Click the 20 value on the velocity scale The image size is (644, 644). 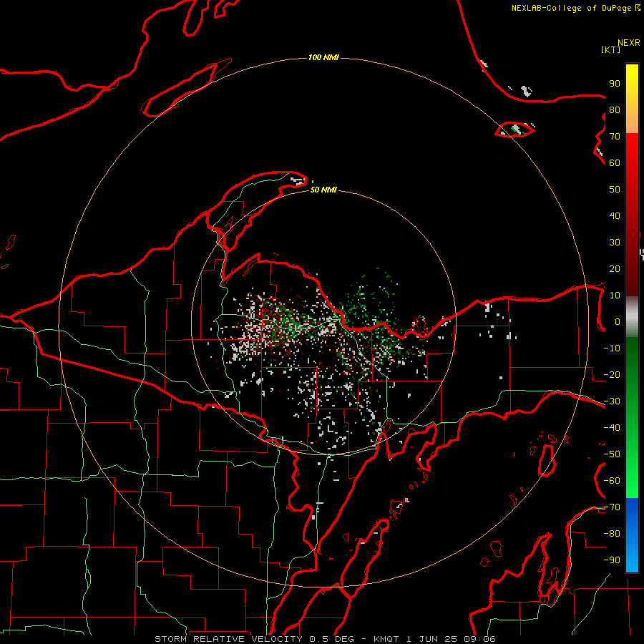(615, 269)
